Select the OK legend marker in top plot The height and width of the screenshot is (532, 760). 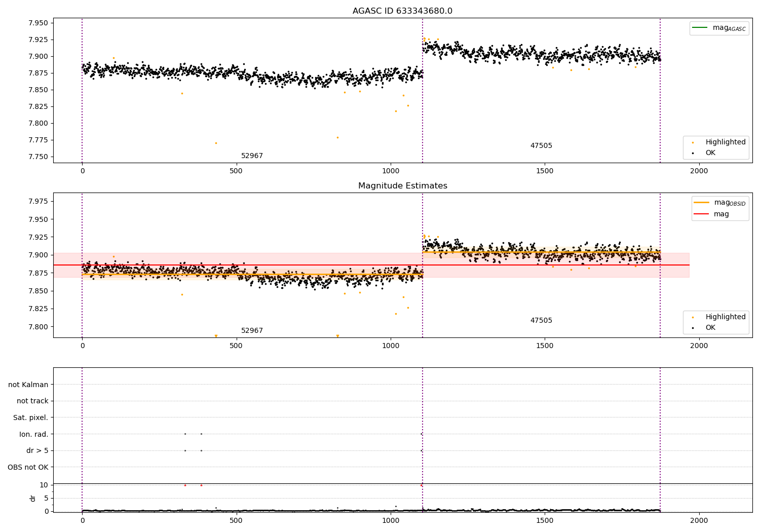pyautogui.click(x=693, y=153)
